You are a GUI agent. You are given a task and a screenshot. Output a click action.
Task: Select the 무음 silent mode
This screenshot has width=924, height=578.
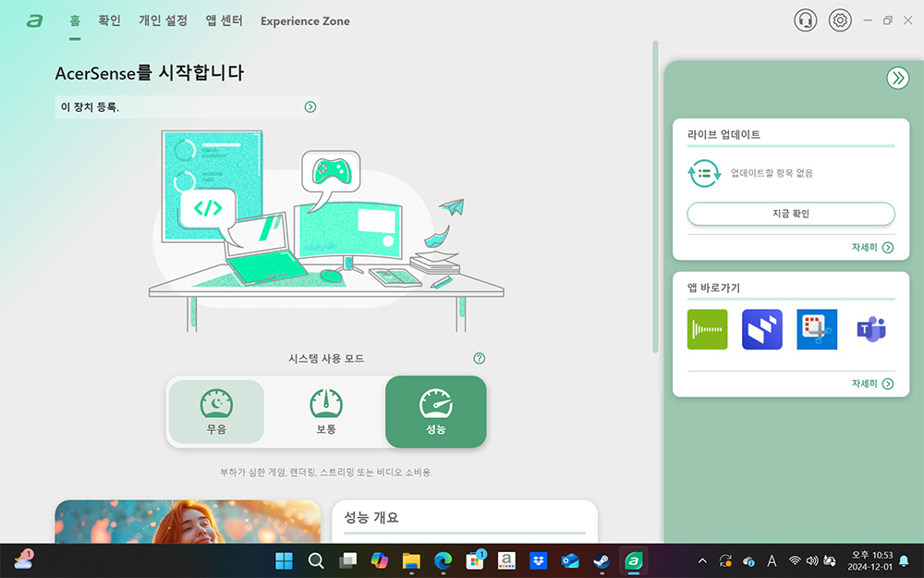pyautogui.click(x=216, y=412)
